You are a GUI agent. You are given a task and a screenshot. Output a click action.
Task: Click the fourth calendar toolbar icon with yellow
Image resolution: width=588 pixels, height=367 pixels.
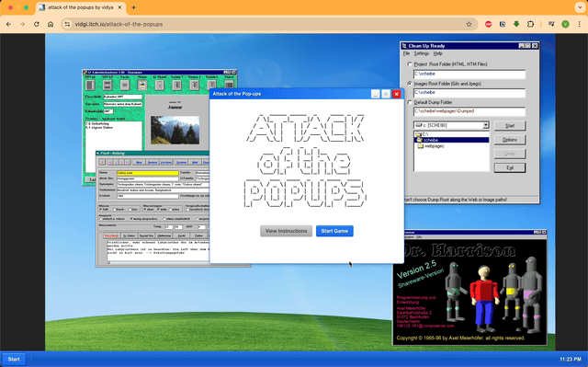[x=142, y=86]
